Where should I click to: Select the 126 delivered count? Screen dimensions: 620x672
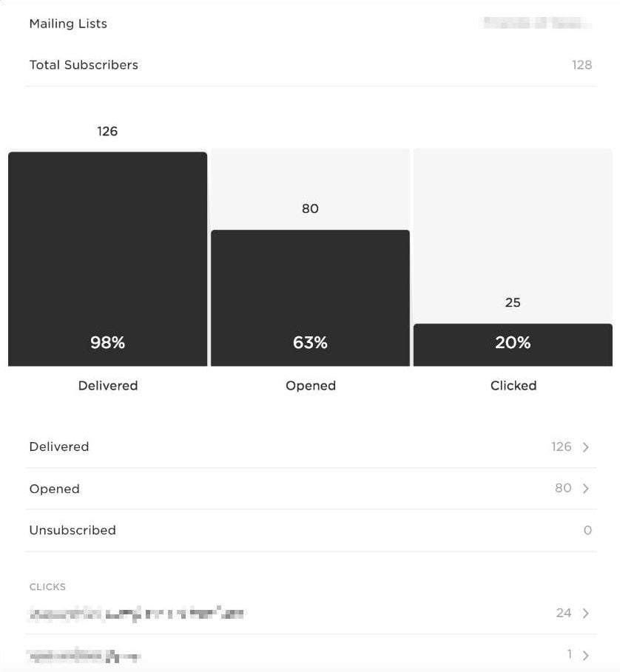(108, 131)
